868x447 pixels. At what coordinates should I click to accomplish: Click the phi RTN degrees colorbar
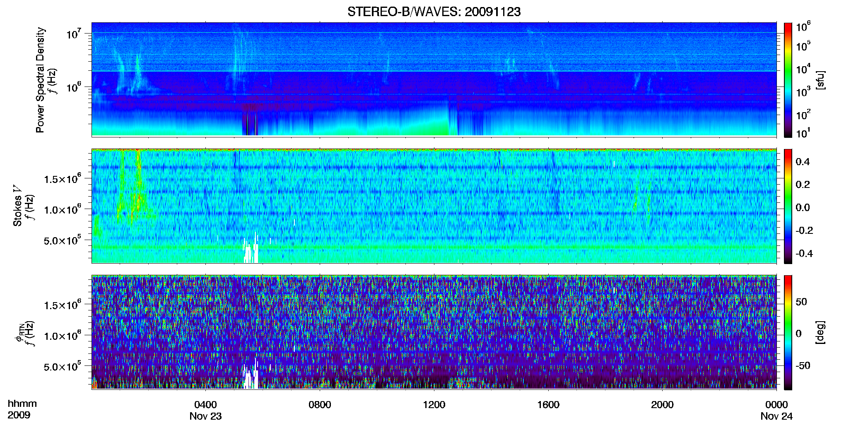(788, 332)
